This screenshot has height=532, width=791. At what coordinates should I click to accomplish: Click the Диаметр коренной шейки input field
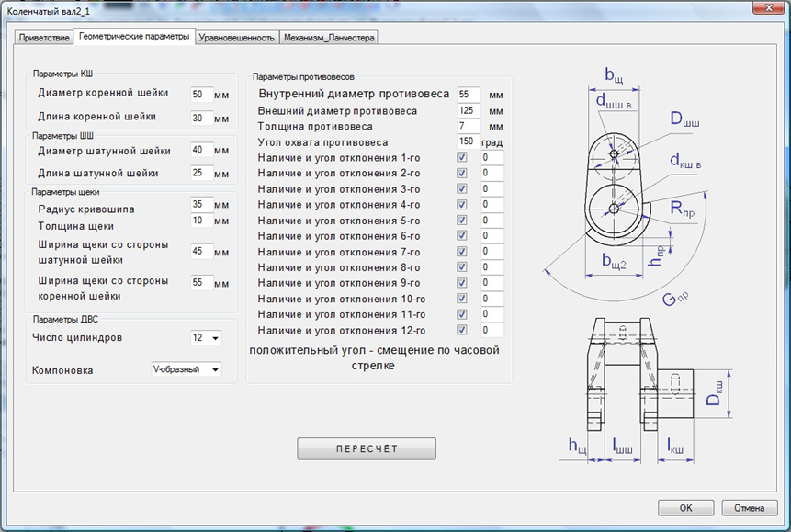(x=202, y=95)
